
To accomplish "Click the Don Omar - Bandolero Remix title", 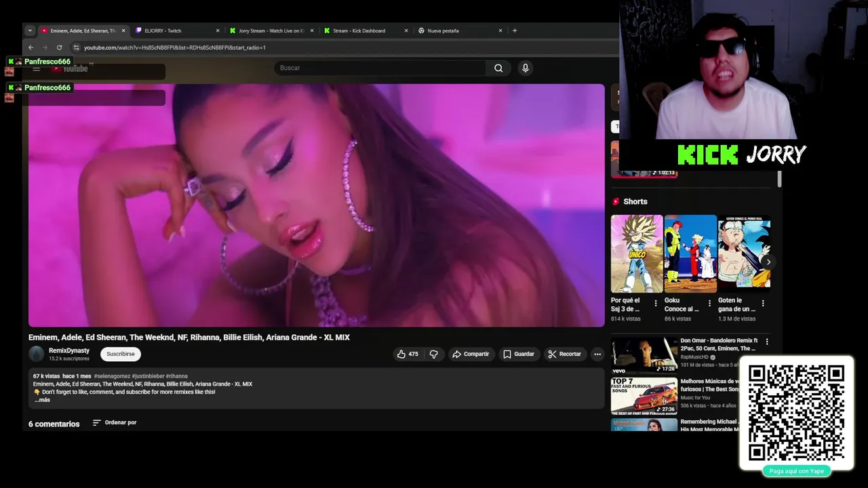I will pyautogui.click(x=719, y=344).
